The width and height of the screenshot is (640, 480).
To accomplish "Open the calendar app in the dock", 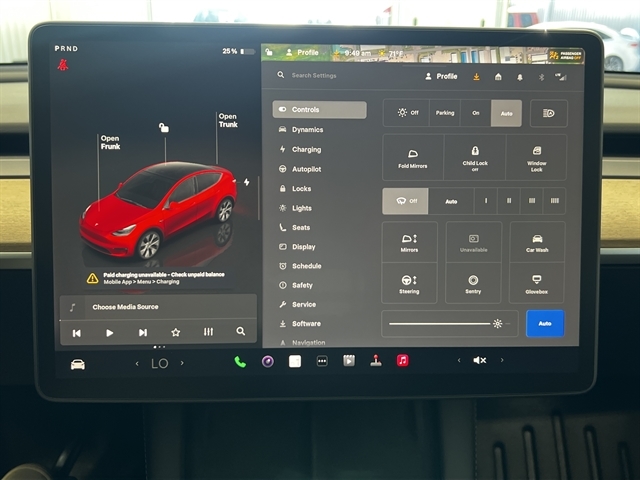I will click(295, 361).
